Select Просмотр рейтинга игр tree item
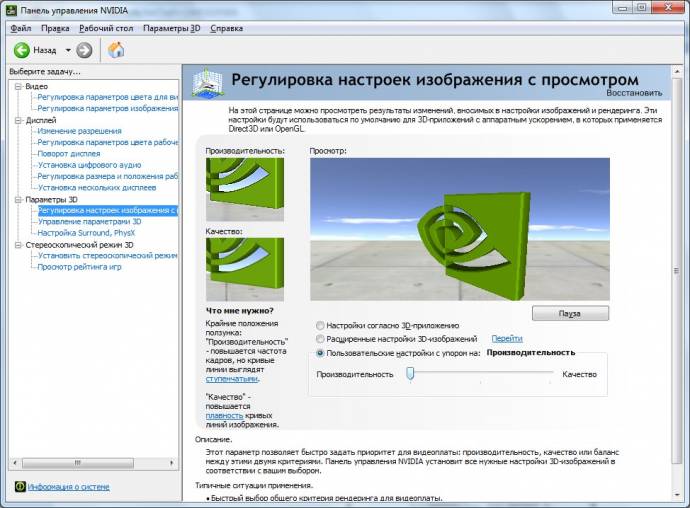The image size is (690, 508). click(x=79, y=267)
